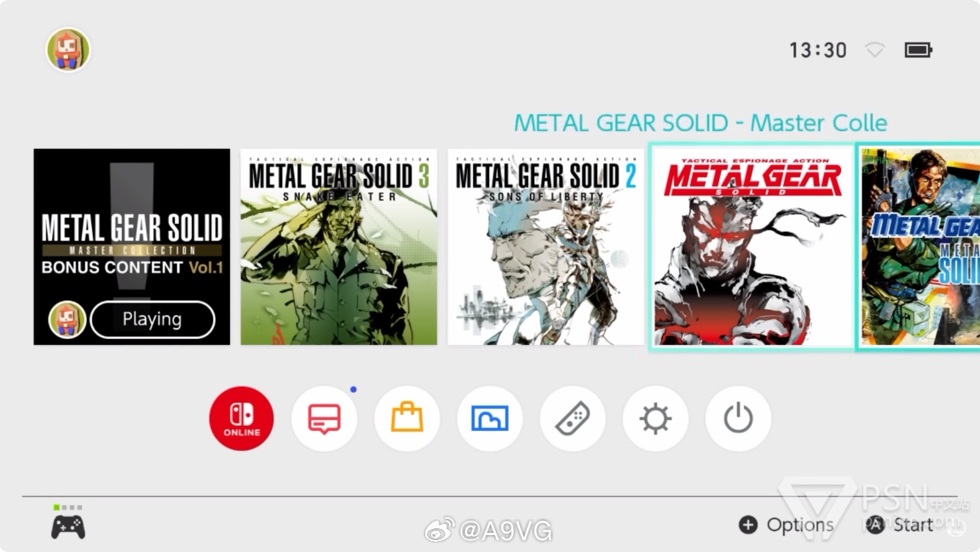Select the Metal Gear Solid 2 Sons of Liberty tile

[545, 247]
